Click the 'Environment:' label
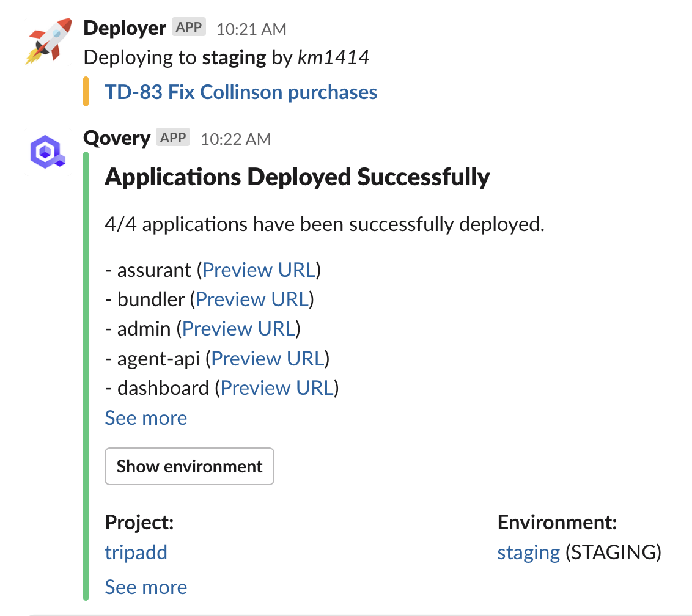 point(558,523)
